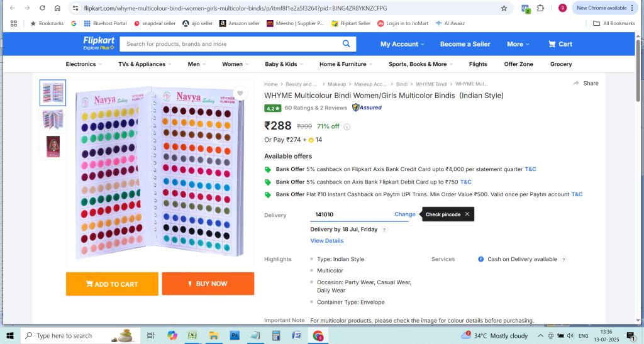
Task: Open View Details for delivery
Action: [x=327, y=241]
